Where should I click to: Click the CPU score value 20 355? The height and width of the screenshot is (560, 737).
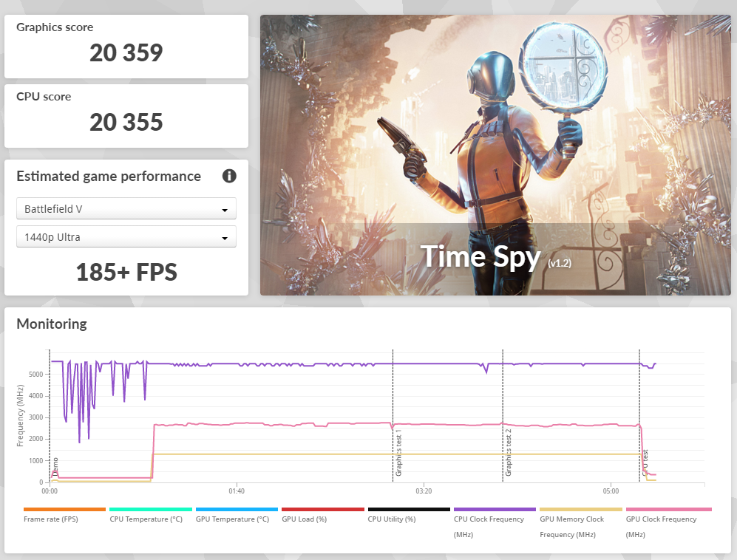pos(126,122)
